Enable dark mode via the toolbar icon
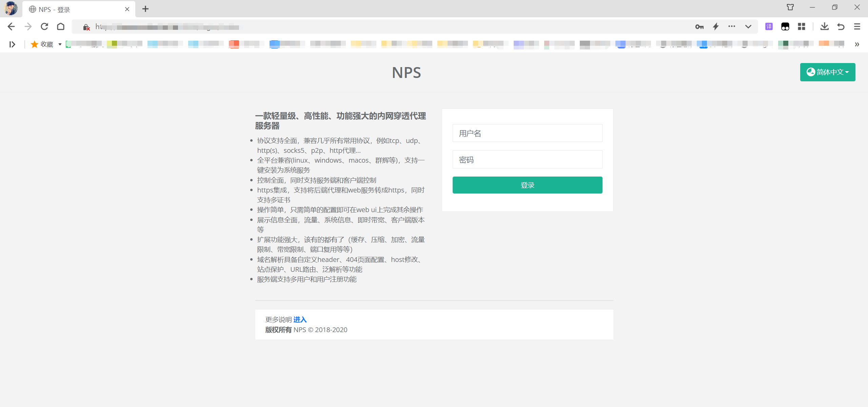Image resolution: width=868 pixels, height=407 pixels. [x=786, y=26]
